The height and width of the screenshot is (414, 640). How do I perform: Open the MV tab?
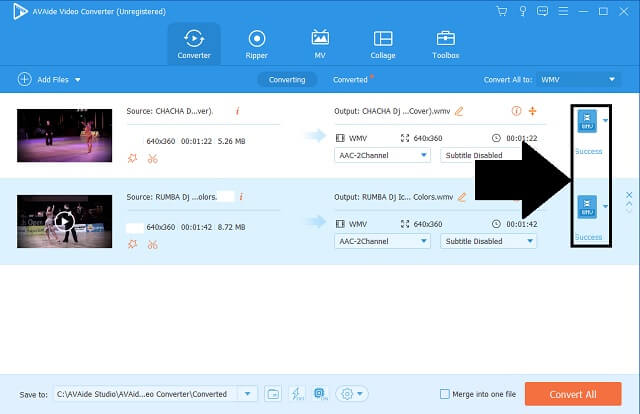320,44
